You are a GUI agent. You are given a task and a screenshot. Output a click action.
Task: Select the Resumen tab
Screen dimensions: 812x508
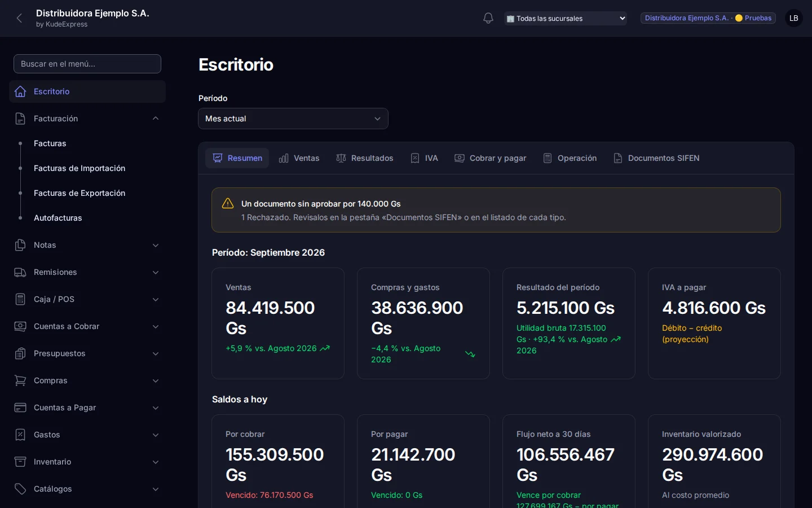point(237,158)
